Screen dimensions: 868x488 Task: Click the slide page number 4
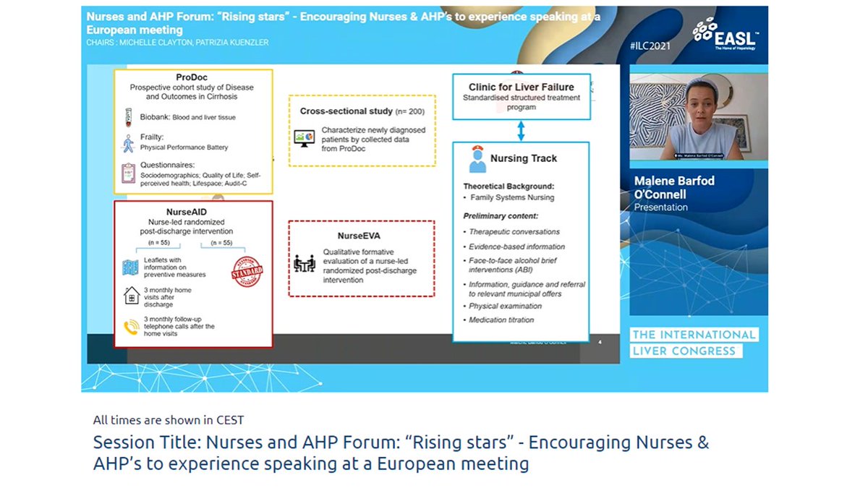click(600, 343)
